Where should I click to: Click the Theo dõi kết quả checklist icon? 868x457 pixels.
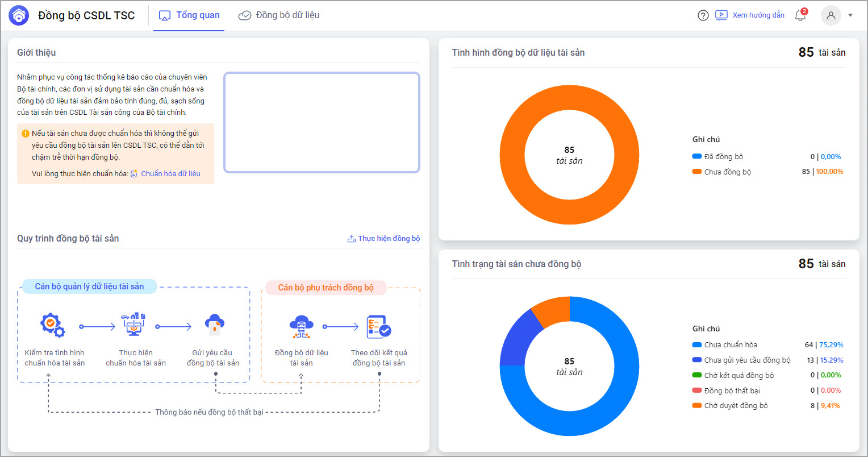378,326
